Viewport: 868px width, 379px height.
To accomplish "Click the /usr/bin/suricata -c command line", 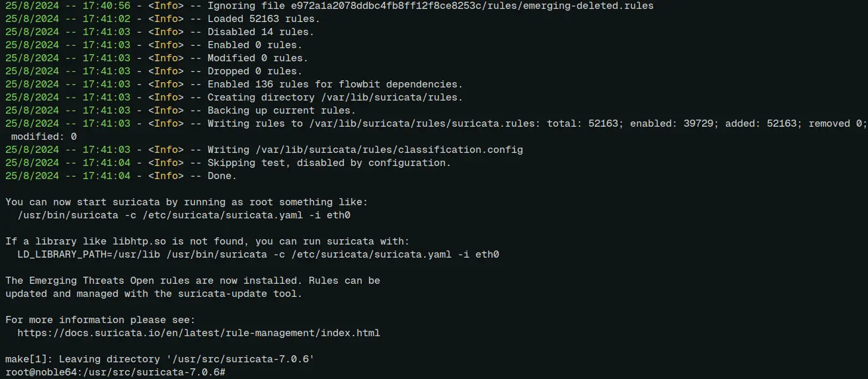I will 184,215.
